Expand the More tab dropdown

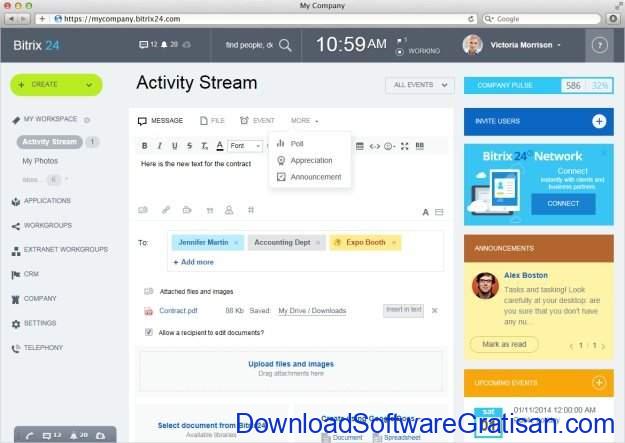coord(305,120)
